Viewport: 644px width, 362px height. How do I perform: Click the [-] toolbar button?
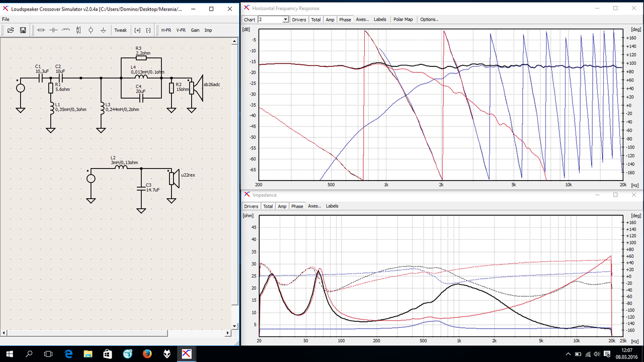click(148, 30)
